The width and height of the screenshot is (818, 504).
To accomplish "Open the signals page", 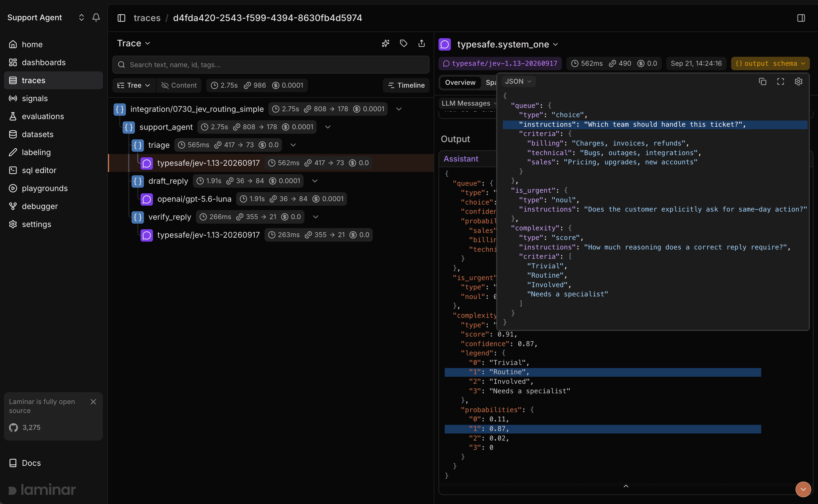I will coord(53,98).
